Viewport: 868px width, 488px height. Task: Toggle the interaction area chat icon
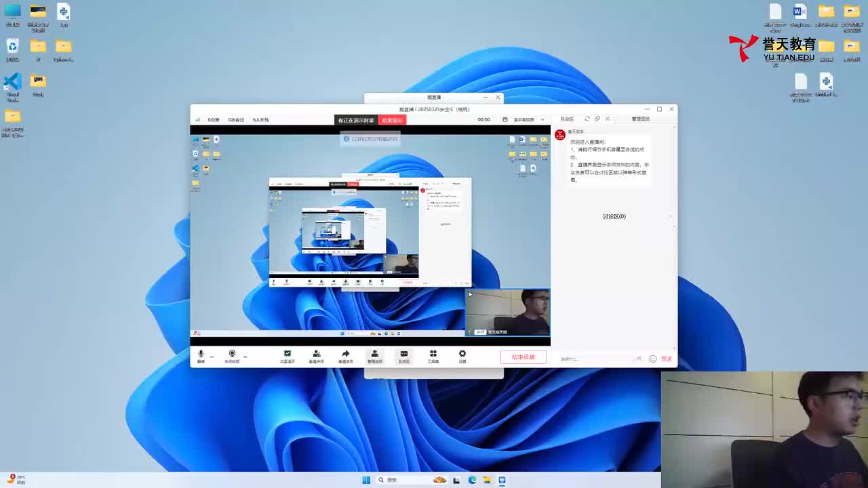[x=404, y=357]
